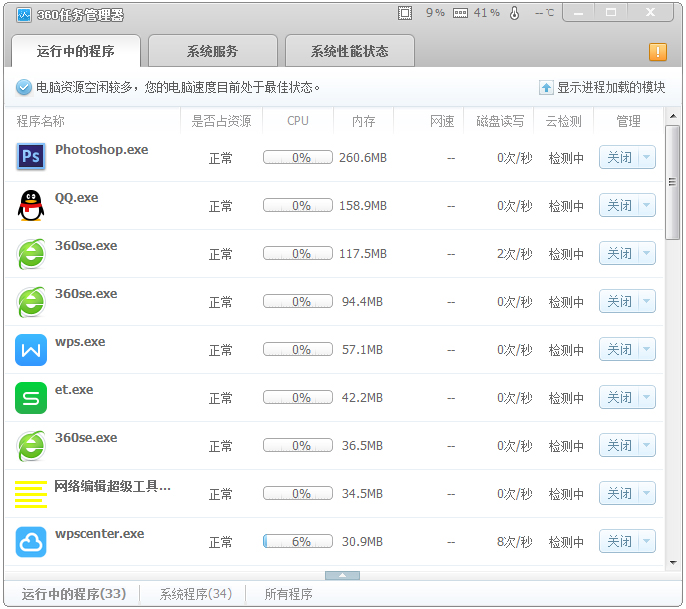Open the 系统性能状态 tab
686x609 pixels.
coord(349,51)
